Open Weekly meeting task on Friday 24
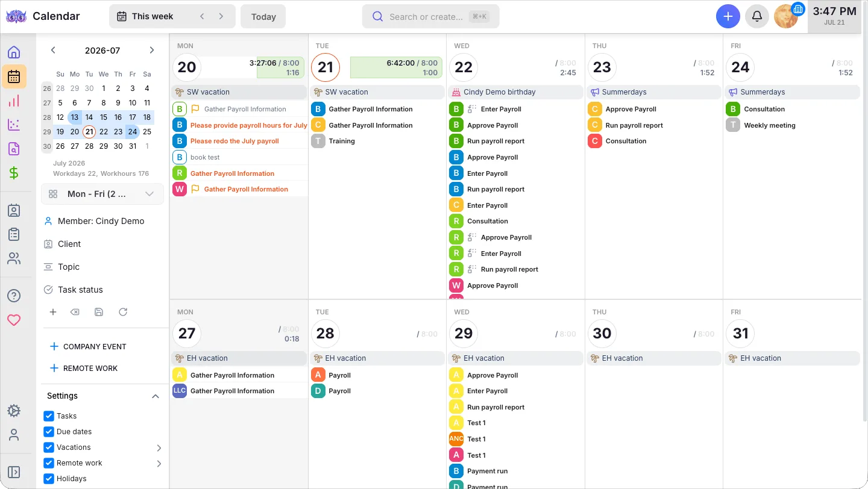Image resolution: width=868 pixels, height=489 pixels. click(x=770, y=125)
